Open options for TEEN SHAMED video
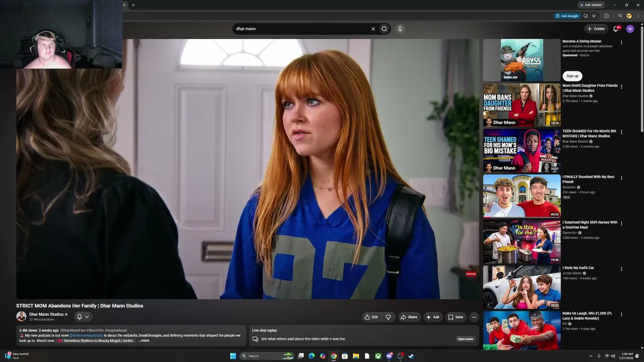Viewport: 644px width, 362px height. [x=621, y=132]
